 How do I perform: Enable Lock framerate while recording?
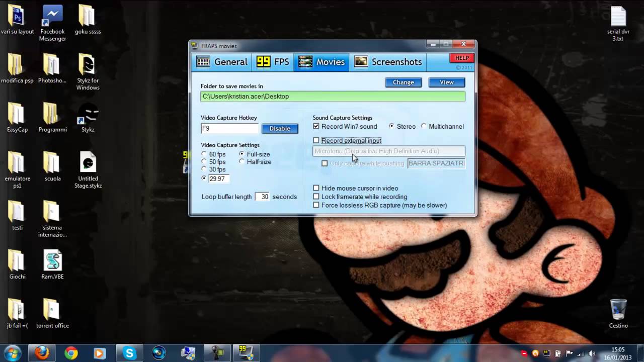tap(316, 197)
